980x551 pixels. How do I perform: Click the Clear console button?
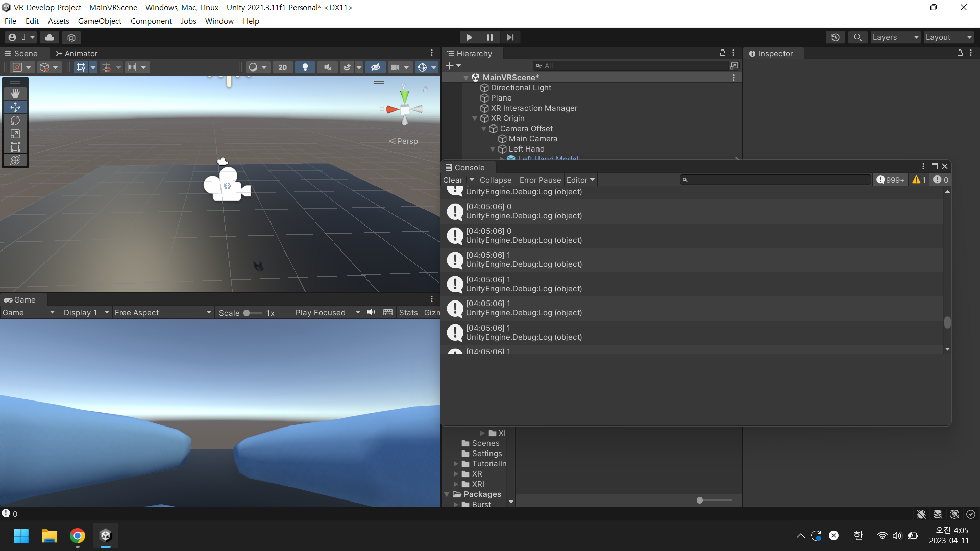point(453,180)
